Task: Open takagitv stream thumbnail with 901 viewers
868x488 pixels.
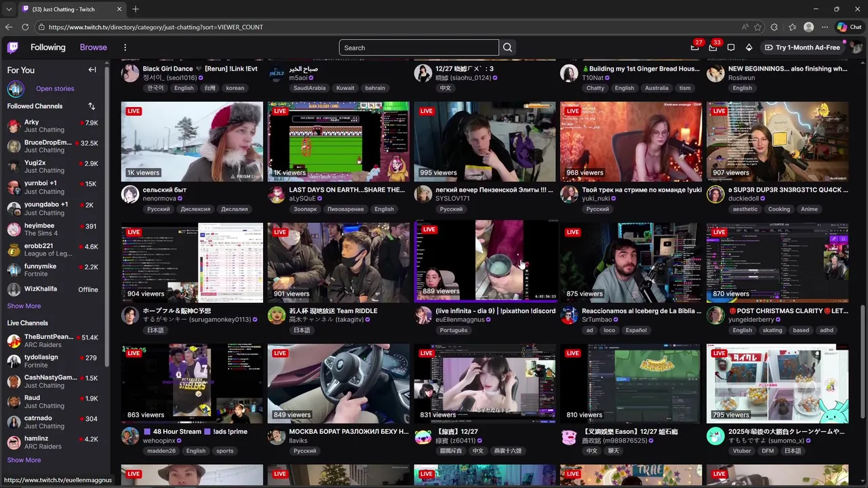Action: point(338,263)
